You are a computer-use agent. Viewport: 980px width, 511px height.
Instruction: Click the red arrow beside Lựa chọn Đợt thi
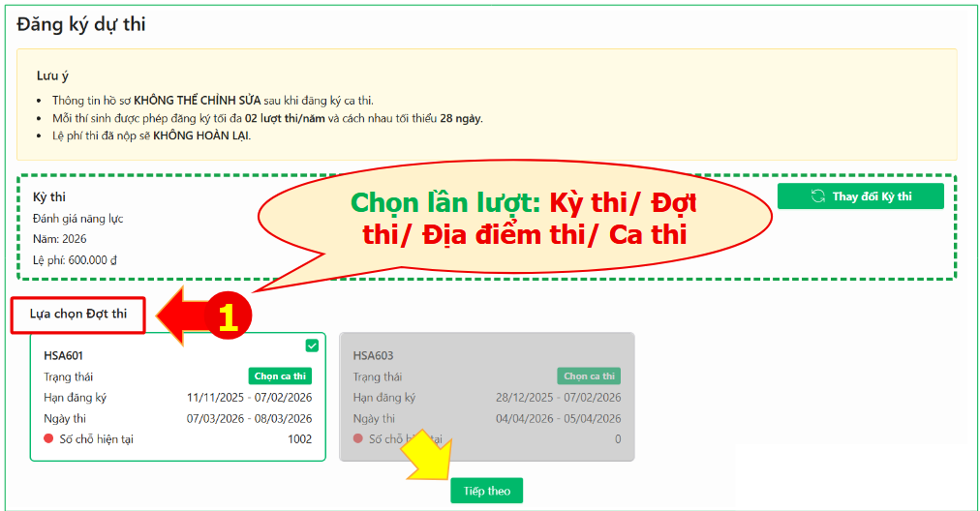point(179,316)
